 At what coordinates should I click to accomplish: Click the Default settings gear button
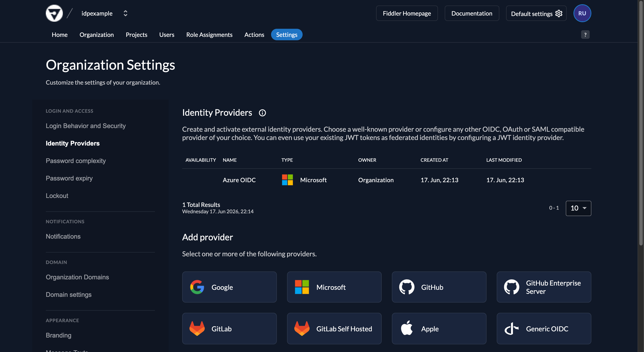(536, 13)
